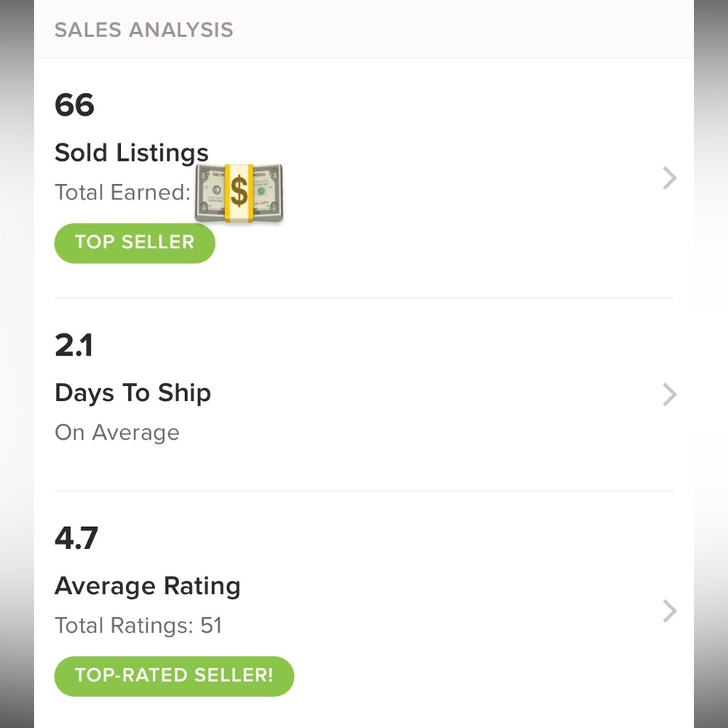This screenshot has height=728, width=728.
Task: Click the Total Ratings: 51 text
Action: click(x=138, y=625)
